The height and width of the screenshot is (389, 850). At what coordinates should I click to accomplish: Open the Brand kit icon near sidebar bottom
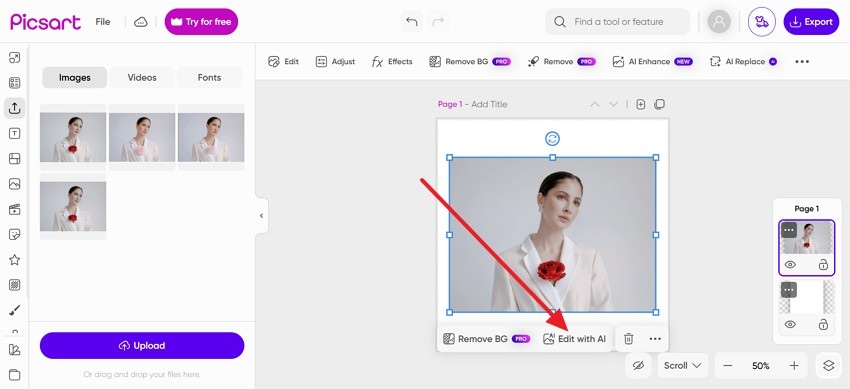15,349
